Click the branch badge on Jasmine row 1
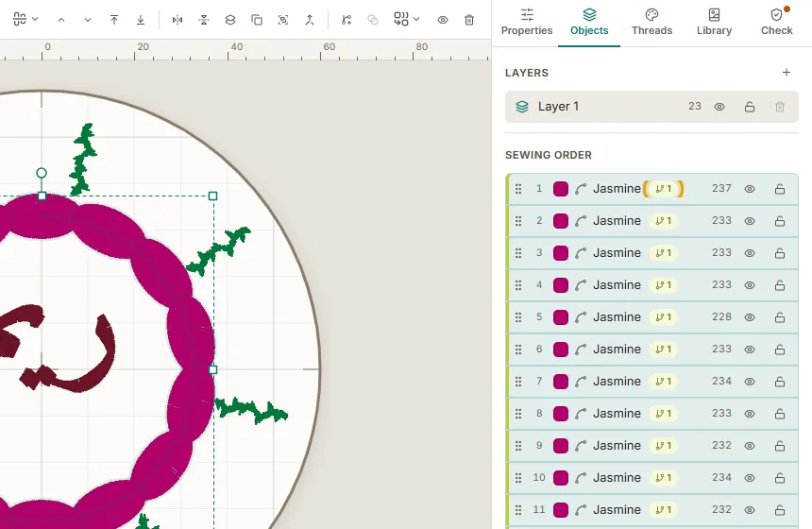812x529 pixels. coord(664,189)
